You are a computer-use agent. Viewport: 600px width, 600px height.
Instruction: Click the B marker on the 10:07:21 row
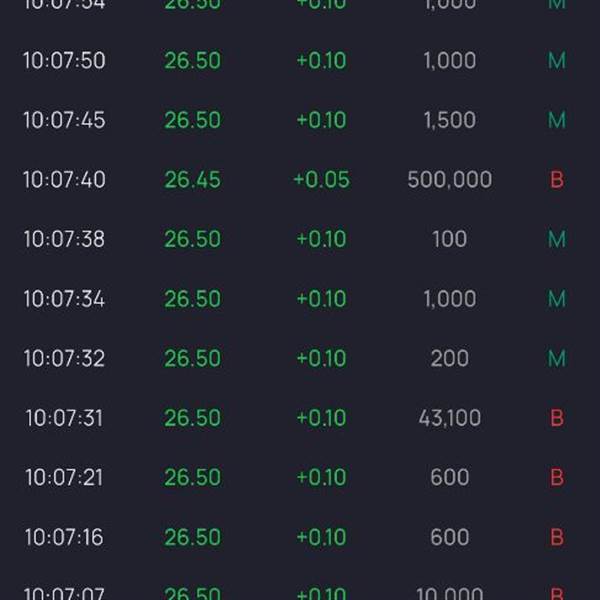tap(557, 477)
